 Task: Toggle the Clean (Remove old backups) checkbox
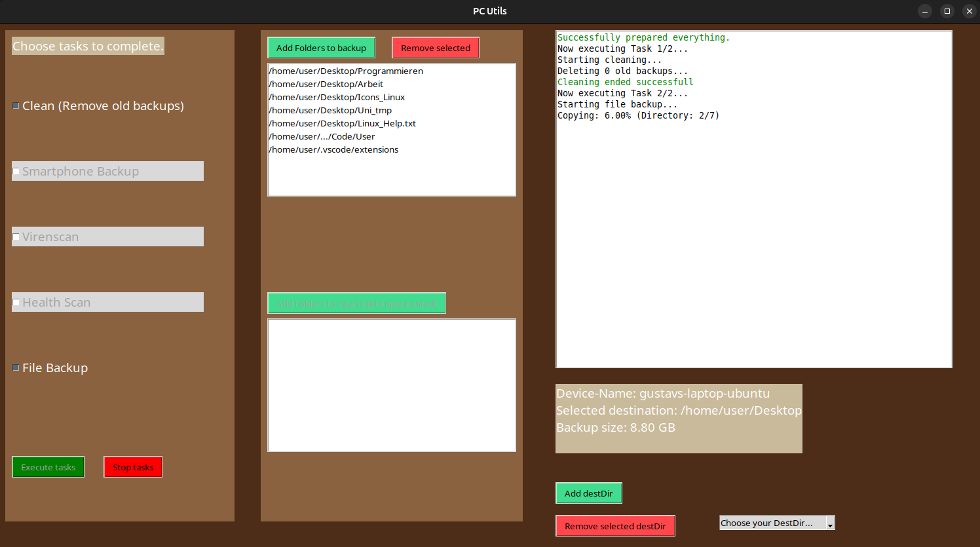pyautogui.click(x=16, y=106)
